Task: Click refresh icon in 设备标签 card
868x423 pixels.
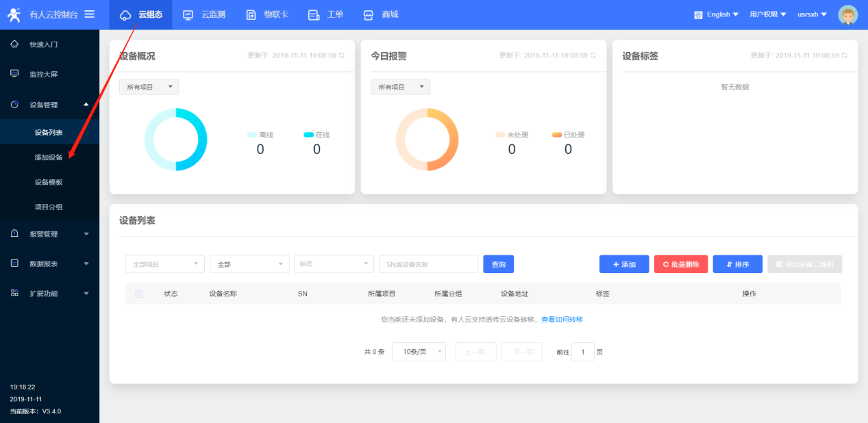Action: (844, 55)
